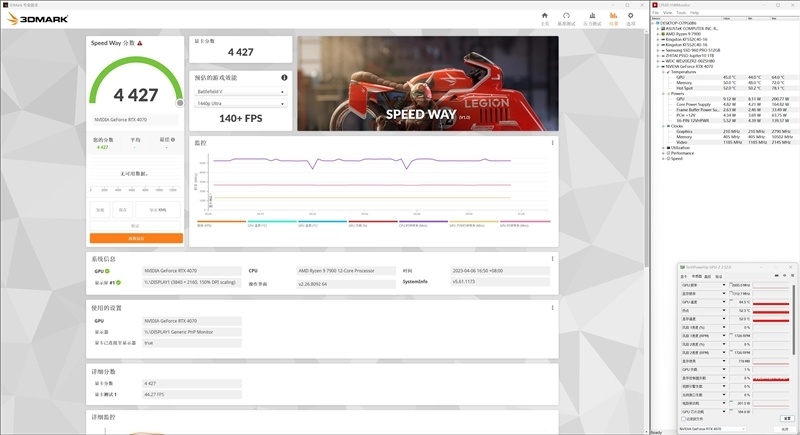Screen dimensions: 800x435
Task: Click the GPU-Z screenshot camera icon
Action: tap(777, 275)
